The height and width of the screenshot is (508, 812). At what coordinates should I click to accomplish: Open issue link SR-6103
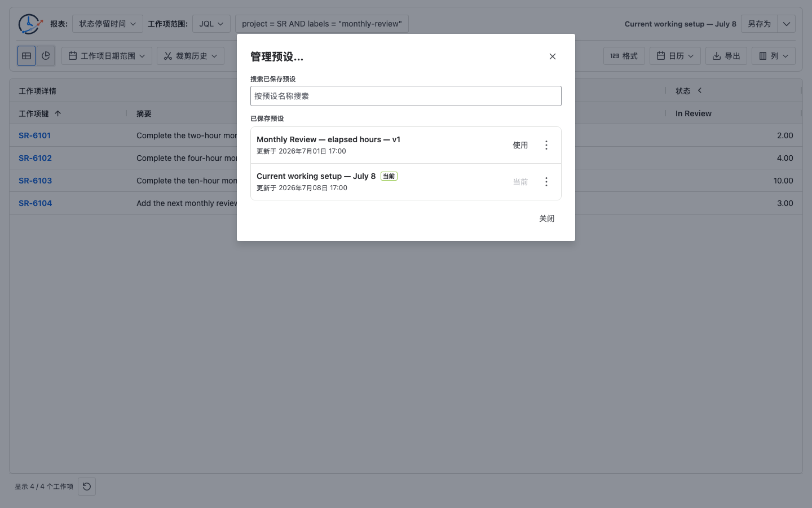click(x=35, y=181)
